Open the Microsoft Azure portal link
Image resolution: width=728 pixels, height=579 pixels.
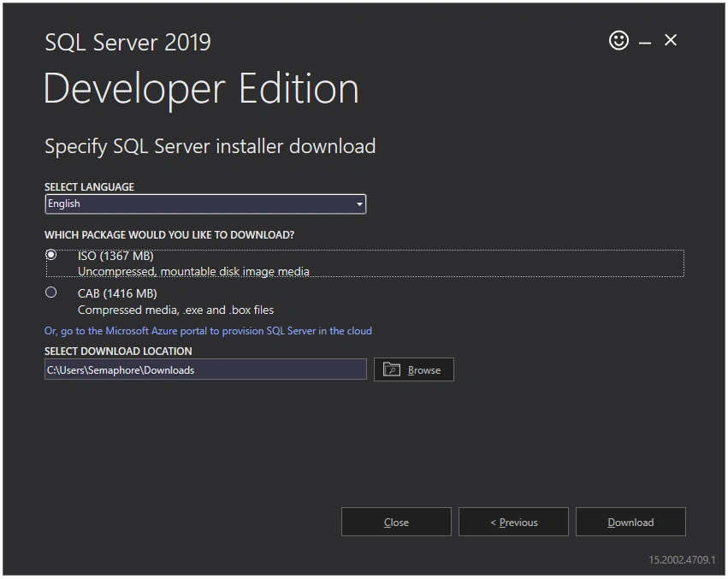(x=208, y=331)
